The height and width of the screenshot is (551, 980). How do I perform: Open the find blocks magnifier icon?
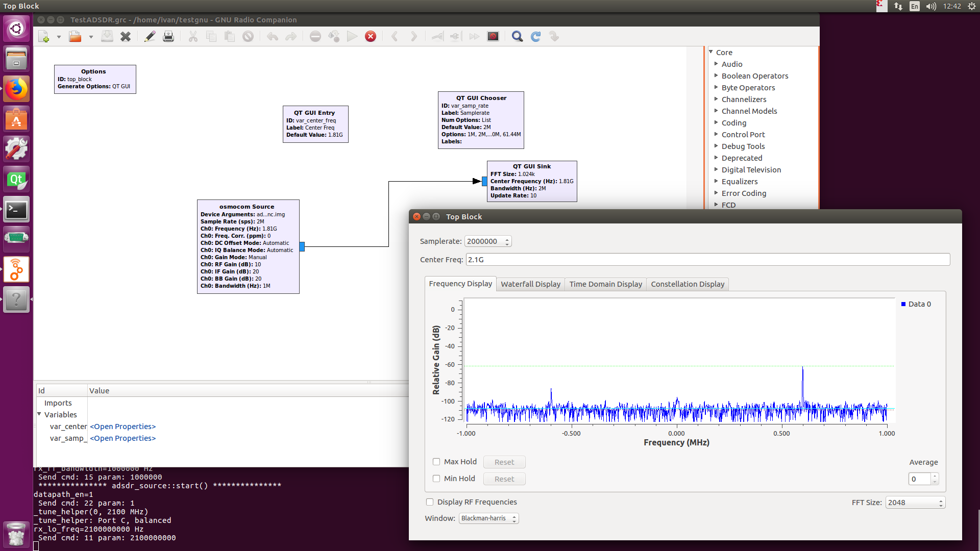tap(517, 36)
